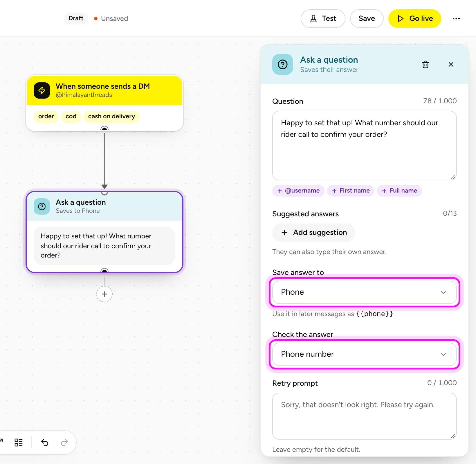The width and height of the screenshot is (476, 464).
Task: Click the redo arrow in bottom toolbar
Action: (x=64, y=443)
